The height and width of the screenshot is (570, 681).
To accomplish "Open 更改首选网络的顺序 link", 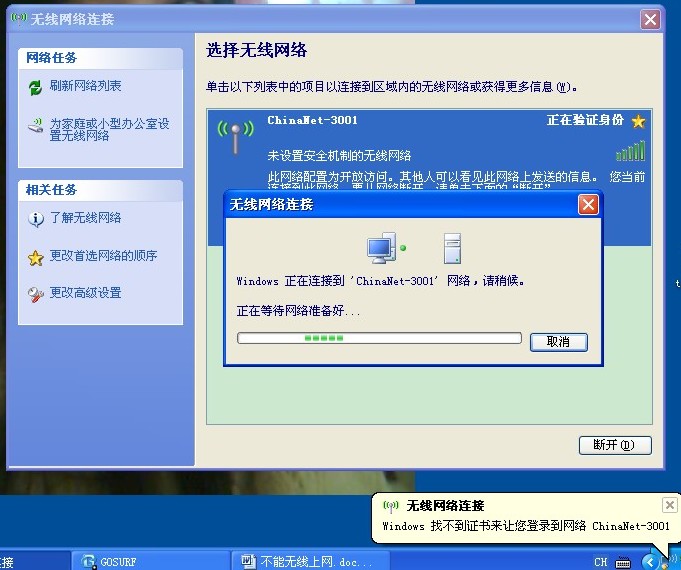I will (103, 255).
